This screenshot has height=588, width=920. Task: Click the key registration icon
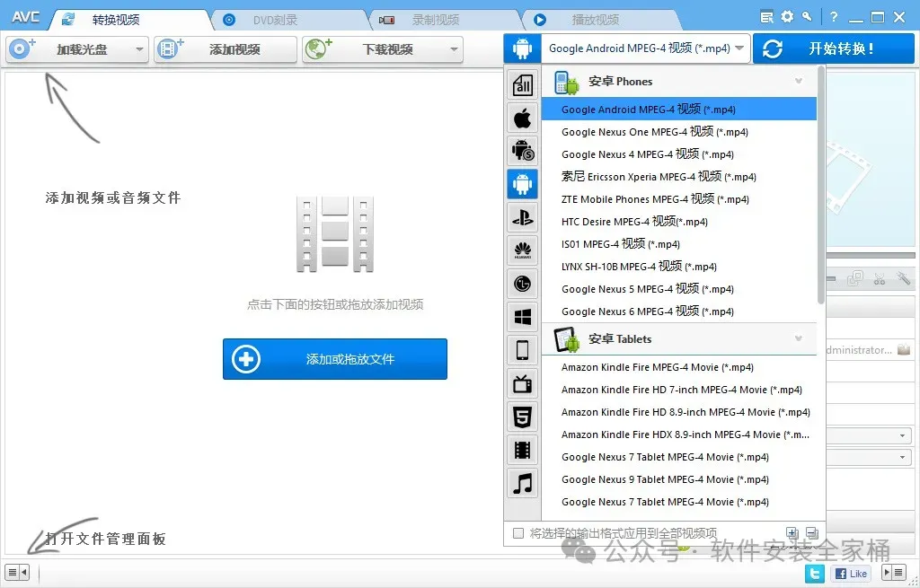pyautogui.click(x=808, y=16)
